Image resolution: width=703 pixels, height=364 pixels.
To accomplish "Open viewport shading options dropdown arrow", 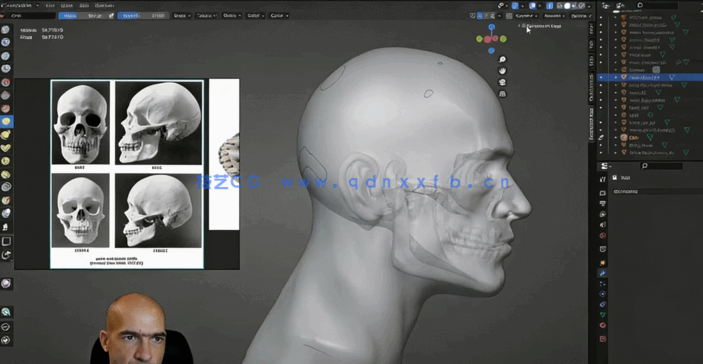I will (x=589, y=6).
